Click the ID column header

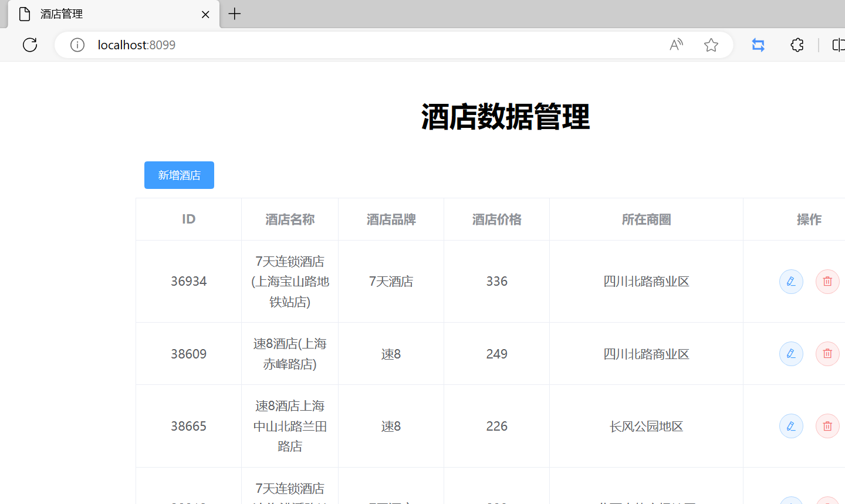click(188, 219)
